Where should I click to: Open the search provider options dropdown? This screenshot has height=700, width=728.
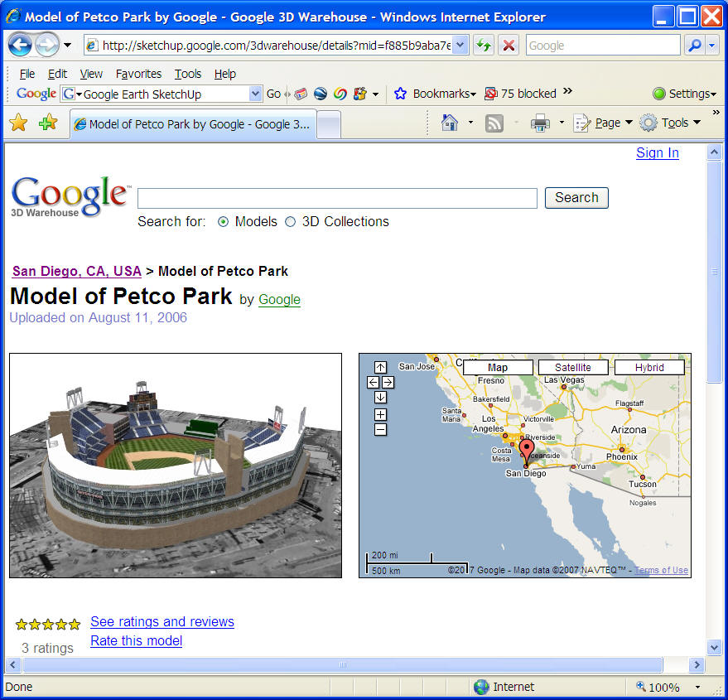(x=712, y=46)
